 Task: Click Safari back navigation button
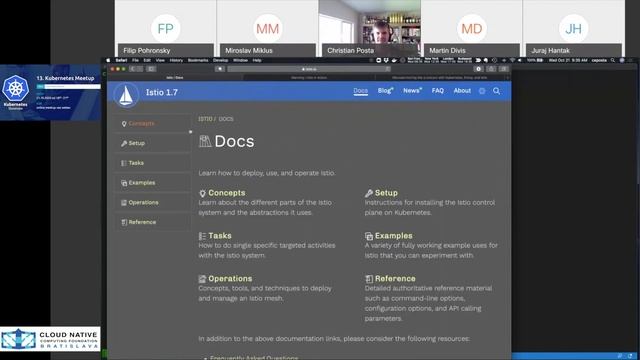point(132,69)
